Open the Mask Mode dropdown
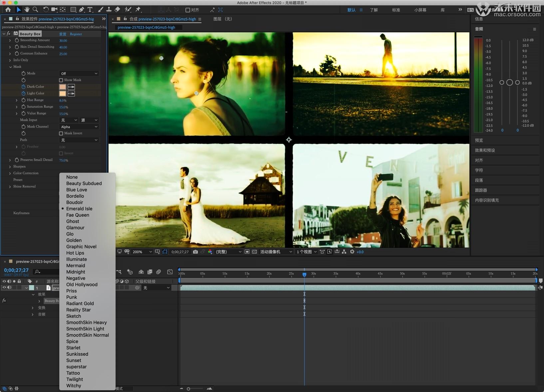 (79, 74)
